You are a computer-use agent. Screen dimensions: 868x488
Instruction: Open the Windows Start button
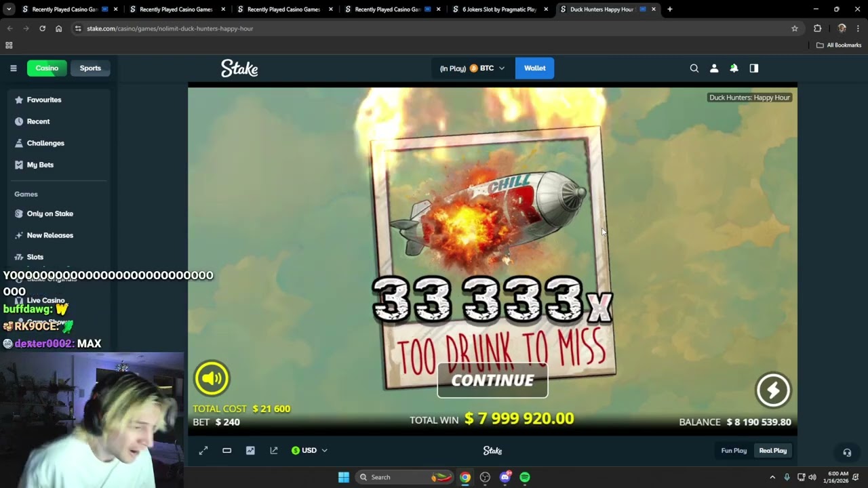pyautogui.click(x=344, y=477)
